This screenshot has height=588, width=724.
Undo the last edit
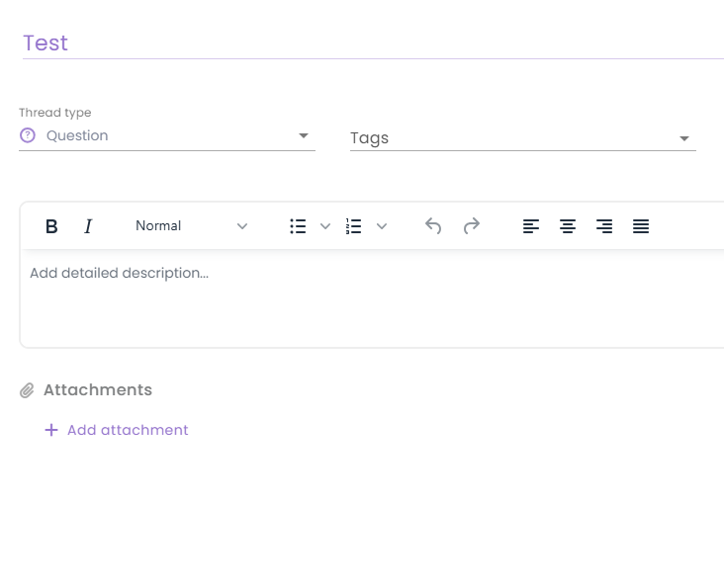pos(433,226)
